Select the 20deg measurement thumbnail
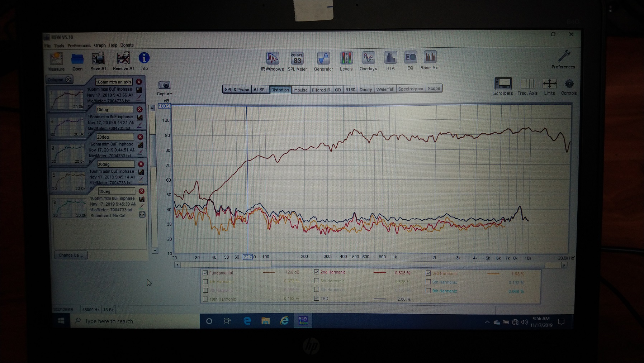The width and height of the screenshot is (644, 363). [x=67, y=154]
